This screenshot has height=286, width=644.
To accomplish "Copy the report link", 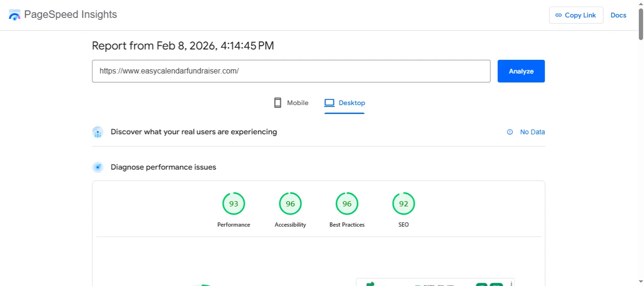I will tap(576, 15).
